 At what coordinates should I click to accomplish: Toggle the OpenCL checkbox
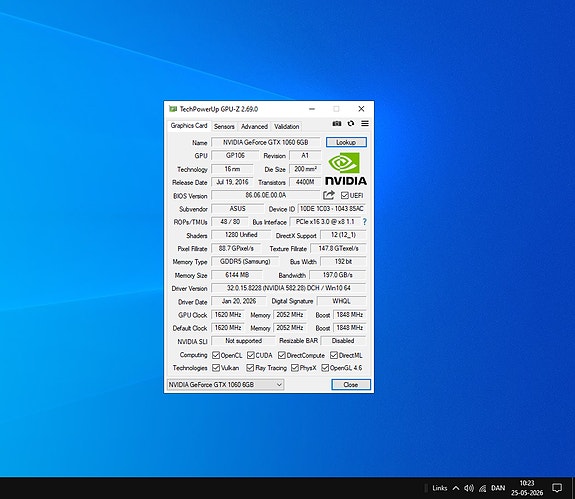point(216,355)
